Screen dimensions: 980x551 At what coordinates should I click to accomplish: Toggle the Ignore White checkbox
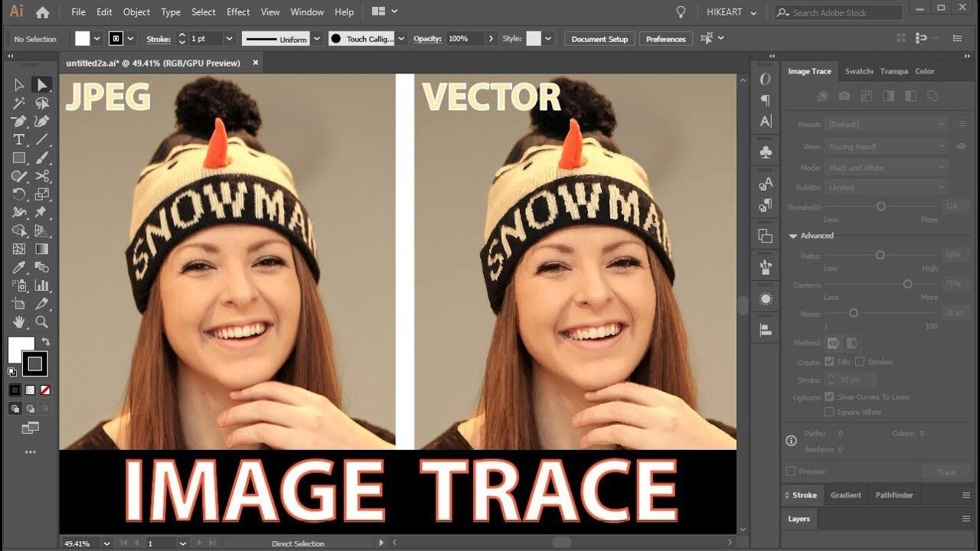tap(829, 412)
